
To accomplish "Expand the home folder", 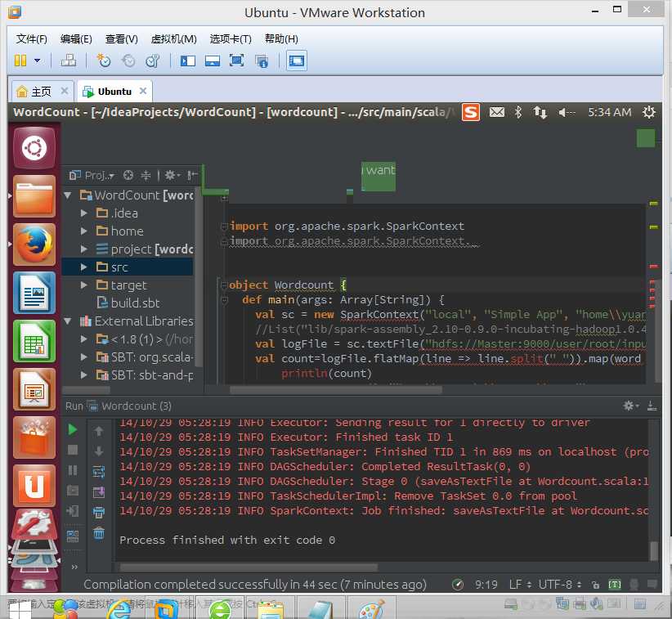I will coord(84,231).
